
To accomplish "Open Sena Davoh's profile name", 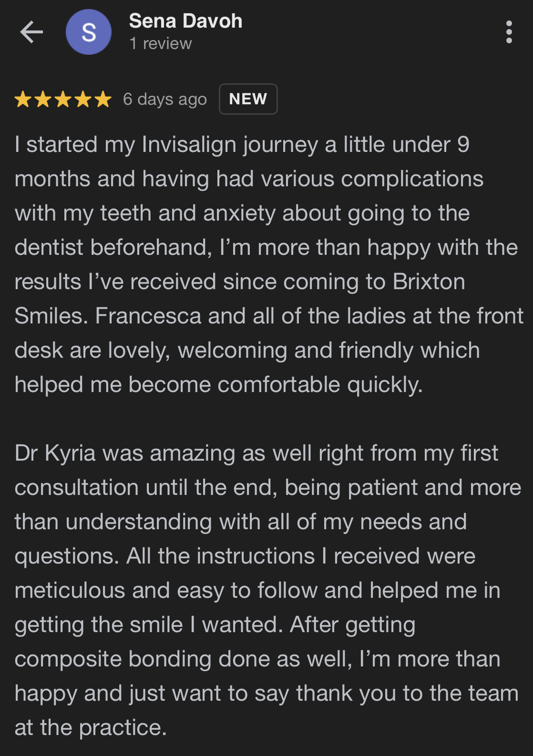I will coord(185,21).
